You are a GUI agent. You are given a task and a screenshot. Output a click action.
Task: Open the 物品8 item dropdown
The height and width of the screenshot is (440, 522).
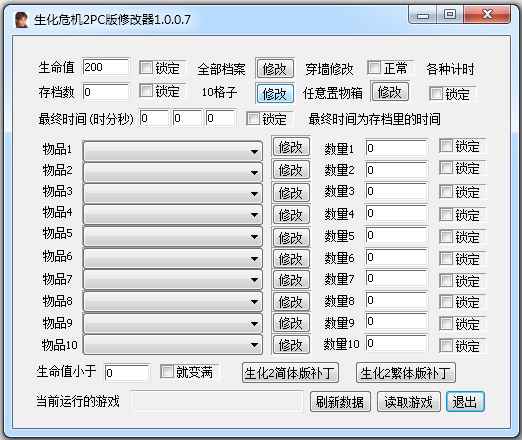pyautogui.click(x=173, y=302)
